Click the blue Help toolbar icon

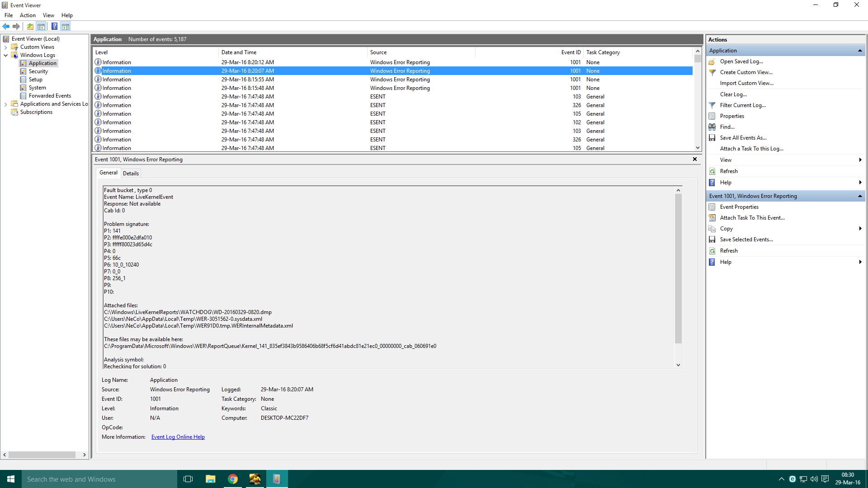pos(54,26)
